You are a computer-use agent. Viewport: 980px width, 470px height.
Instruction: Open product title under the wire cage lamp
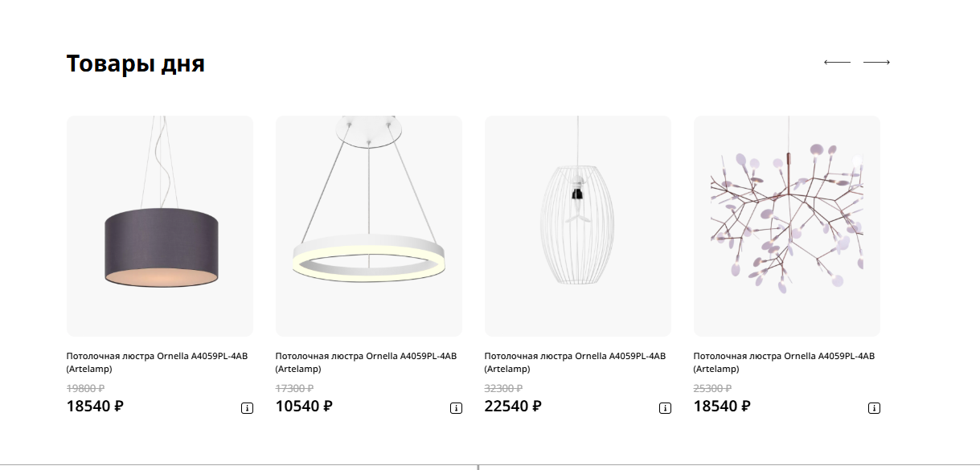[575, 362]
